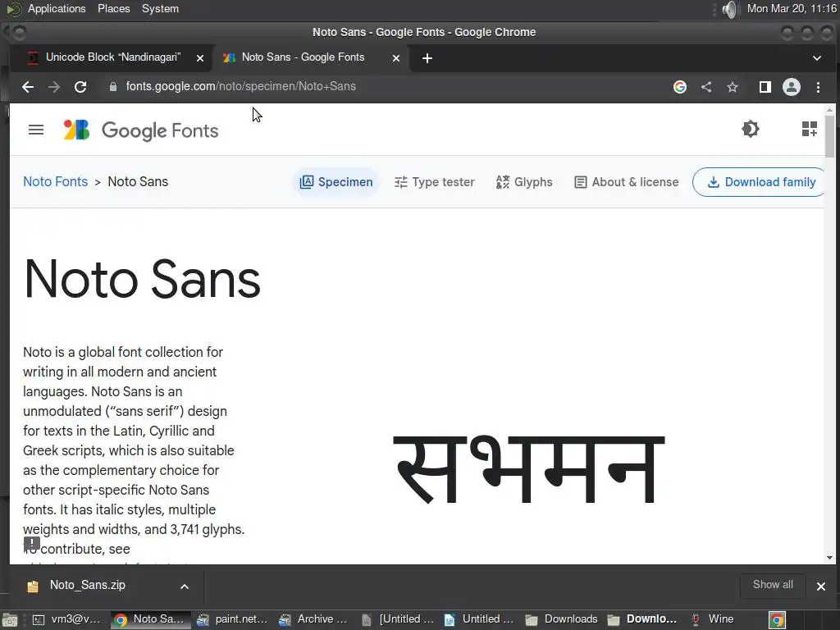This screenshot has height=630, width=840.
Task: Reload the Noto Sans page
Action: [x=80, y=87]
